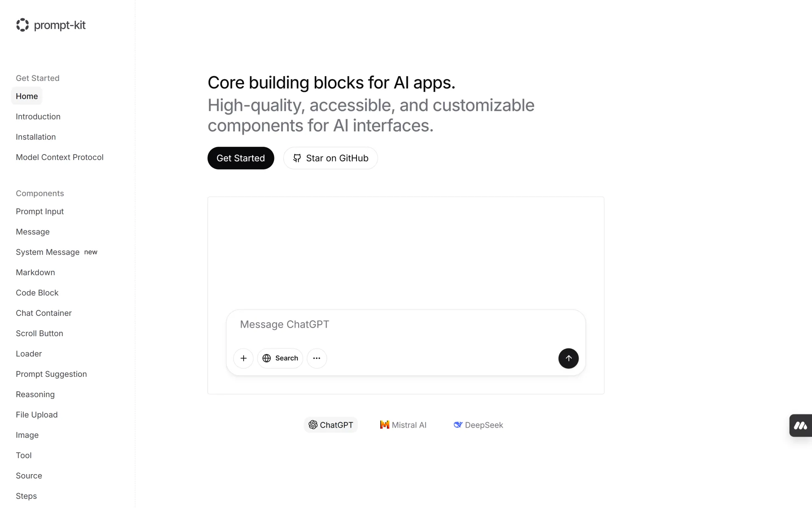Switch to the Mistral AI tab
812x508 pixels.
[403, 425]
